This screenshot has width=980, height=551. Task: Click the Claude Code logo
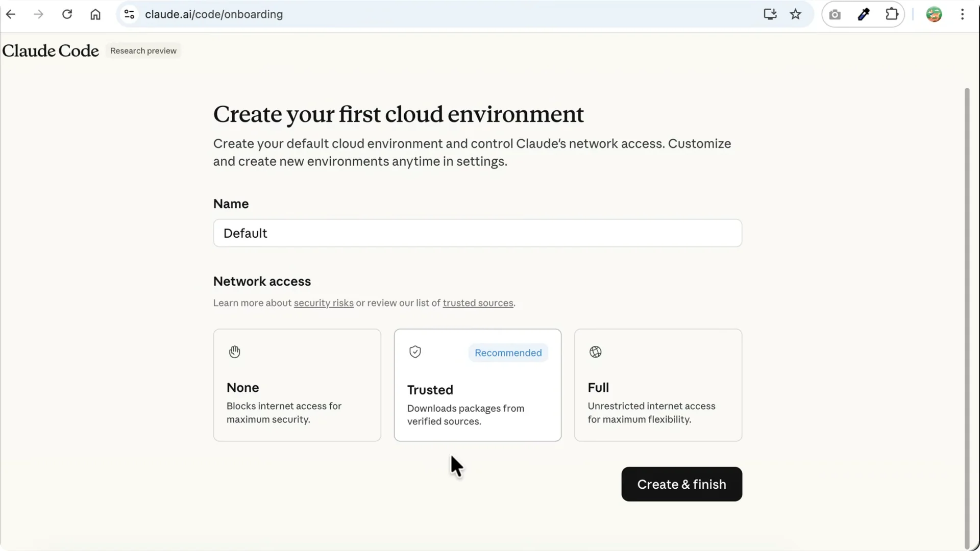coord(51,51)
